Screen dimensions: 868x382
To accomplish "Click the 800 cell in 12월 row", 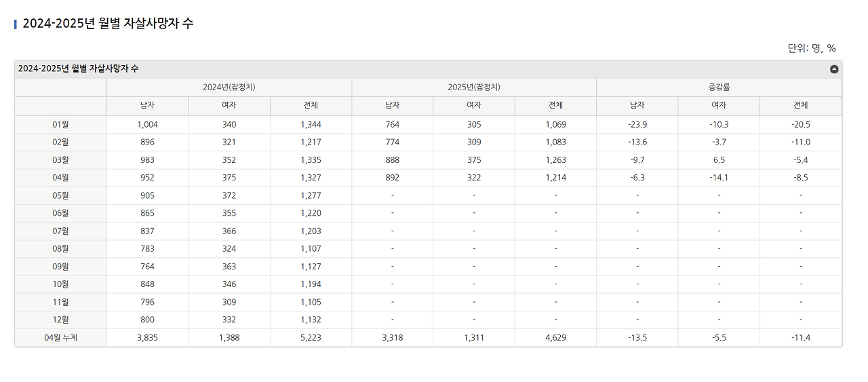I will (x=147, y=320).
